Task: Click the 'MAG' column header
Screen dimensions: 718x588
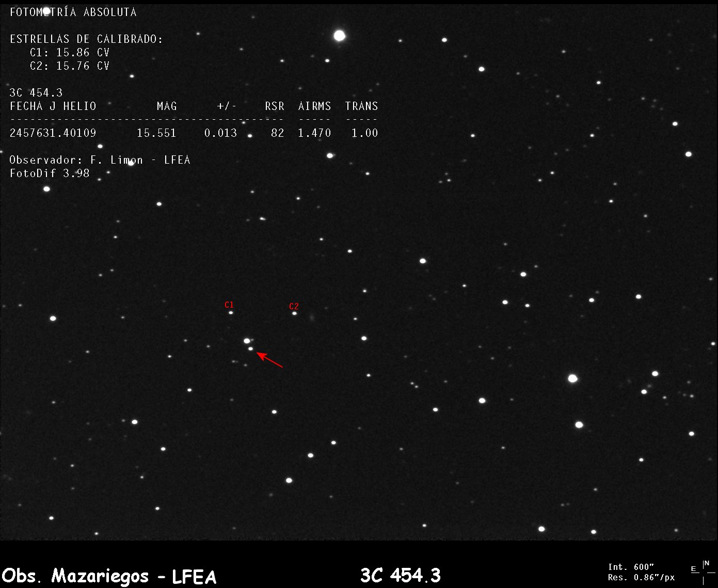Action: 167,106
